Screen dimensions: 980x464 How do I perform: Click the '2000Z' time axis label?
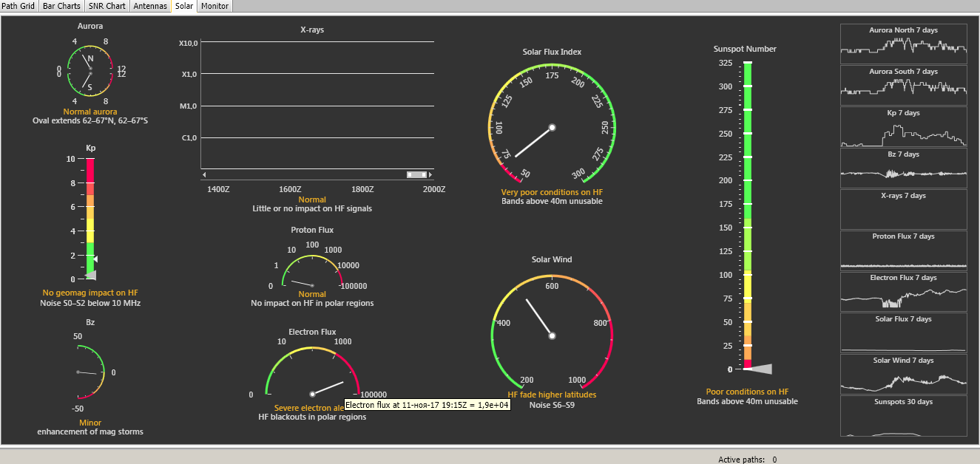(x=433, y=189)
